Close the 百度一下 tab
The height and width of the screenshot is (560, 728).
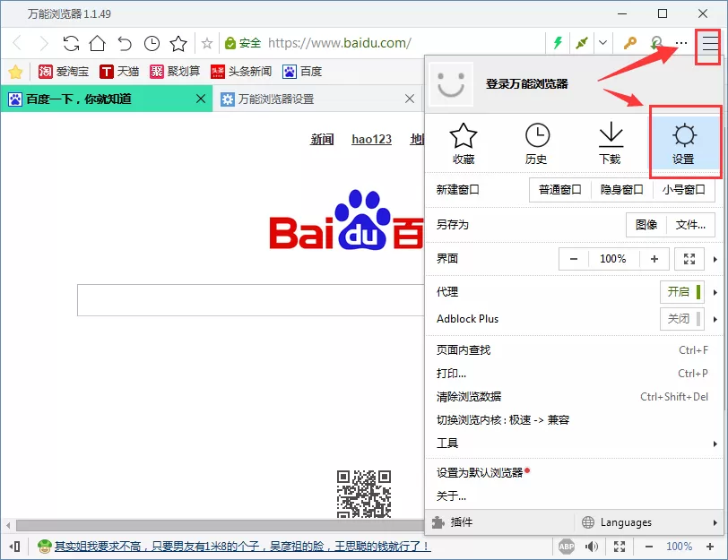coord(201,99)
